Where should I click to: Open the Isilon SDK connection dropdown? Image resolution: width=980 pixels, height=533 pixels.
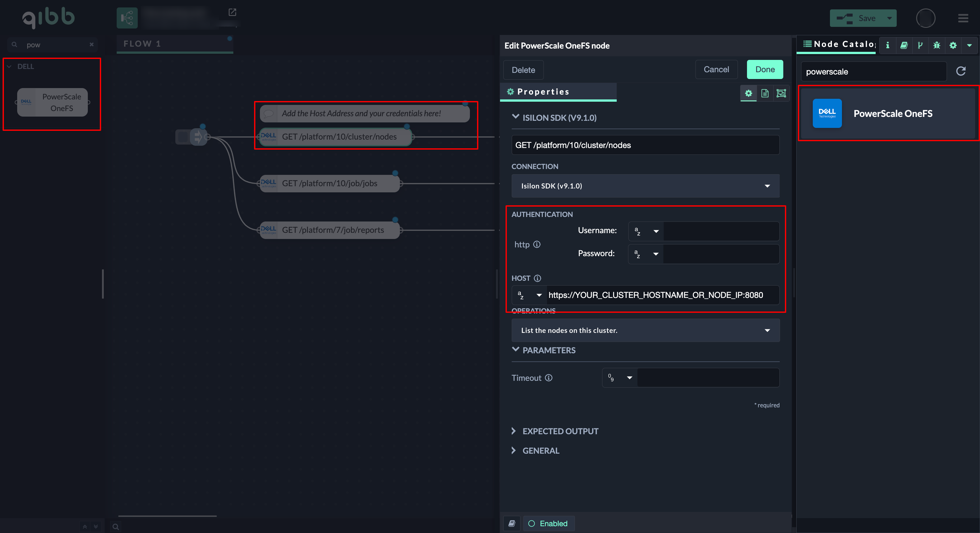(x=645, y=186)
